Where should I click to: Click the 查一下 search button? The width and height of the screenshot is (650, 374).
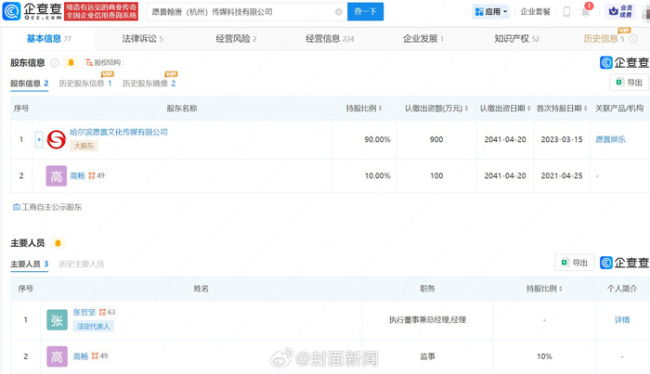(x=365, y=12)
